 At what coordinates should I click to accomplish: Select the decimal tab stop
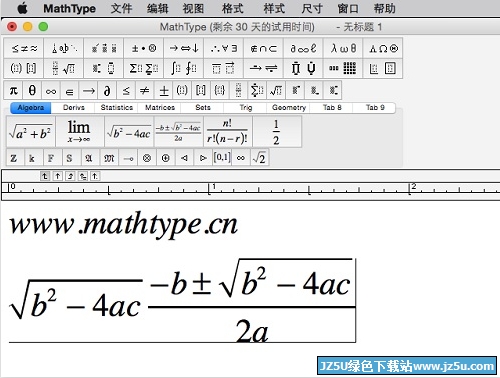95,176
